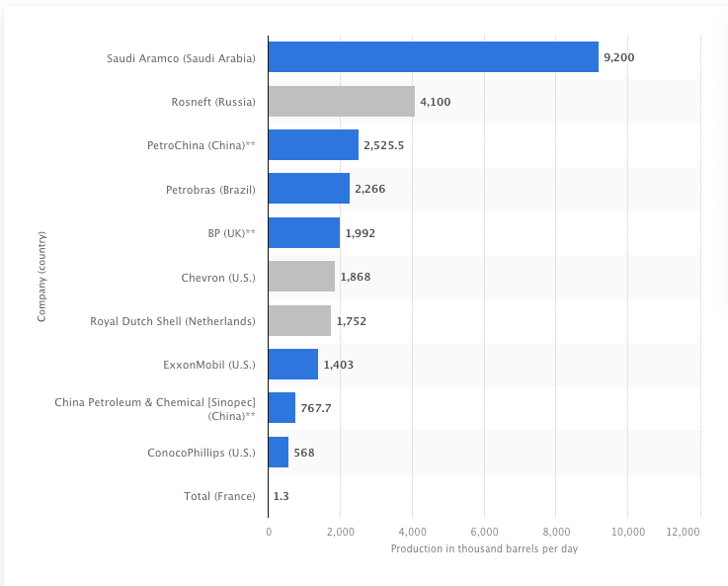Click the Chevron gray bar

coord(302,277)
